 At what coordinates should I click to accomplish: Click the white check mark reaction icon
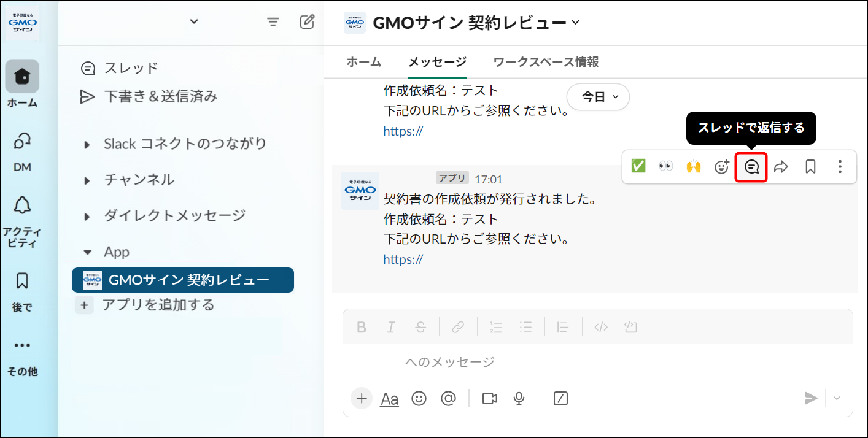[x=637, y=166]
